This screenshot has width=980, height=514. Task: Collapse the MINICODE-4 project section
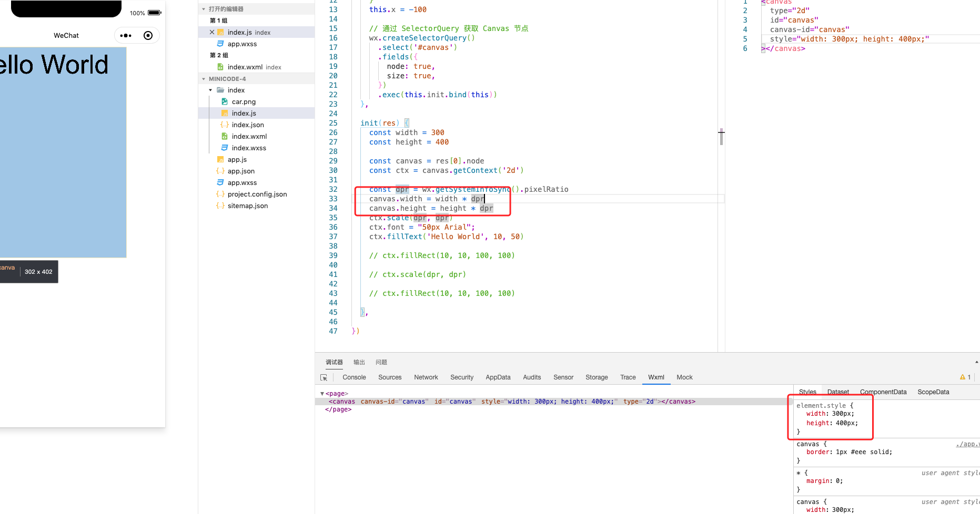click(x=204, y=78)
